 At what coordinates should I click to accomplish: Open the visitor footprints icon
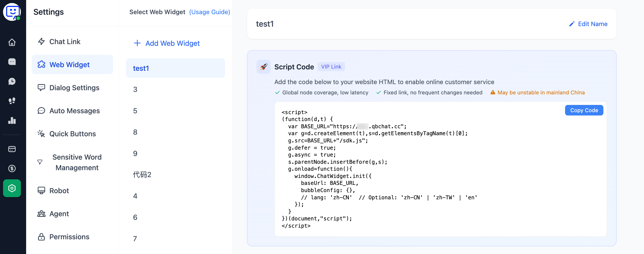pyautogui.click(x=12, y=101)
